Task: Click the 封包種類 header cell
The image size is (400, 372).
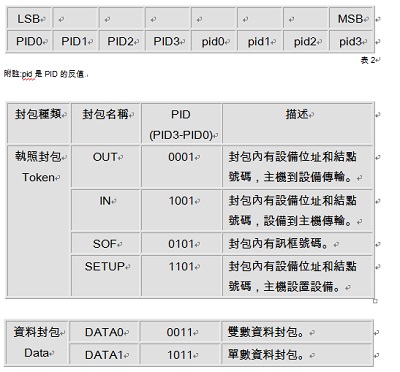Action: tap(39, 124)
